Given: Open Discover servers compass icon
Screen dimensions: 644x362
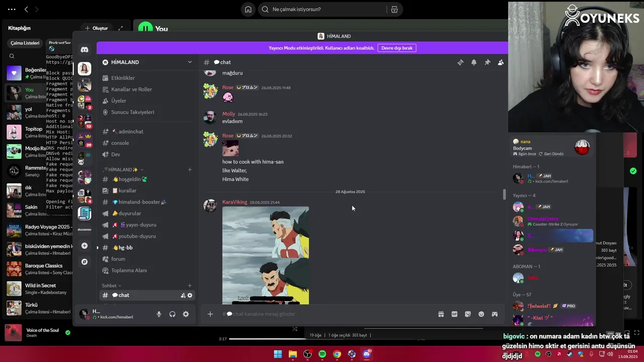Looking at the screenshot, I should (x=85, y=262).
